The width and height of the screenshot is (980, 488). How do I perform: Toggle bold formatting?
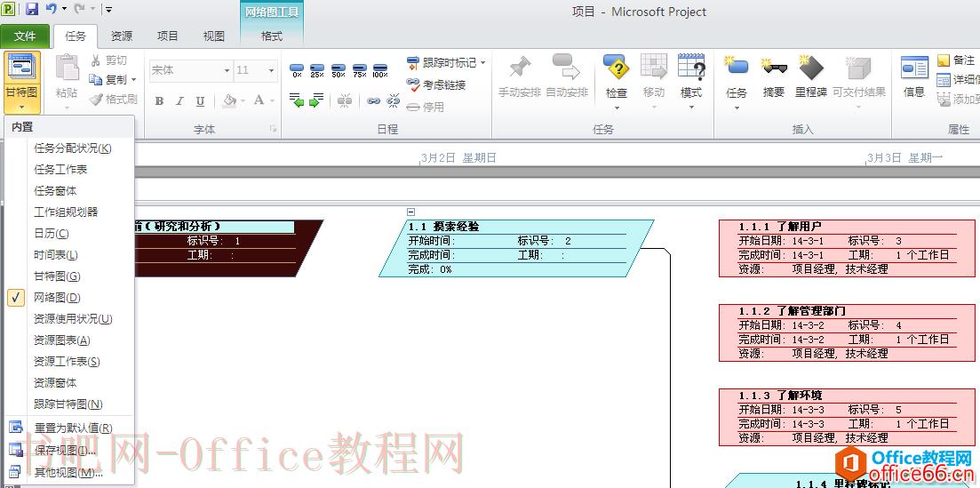pyautogui.click(x=159, y=100)
